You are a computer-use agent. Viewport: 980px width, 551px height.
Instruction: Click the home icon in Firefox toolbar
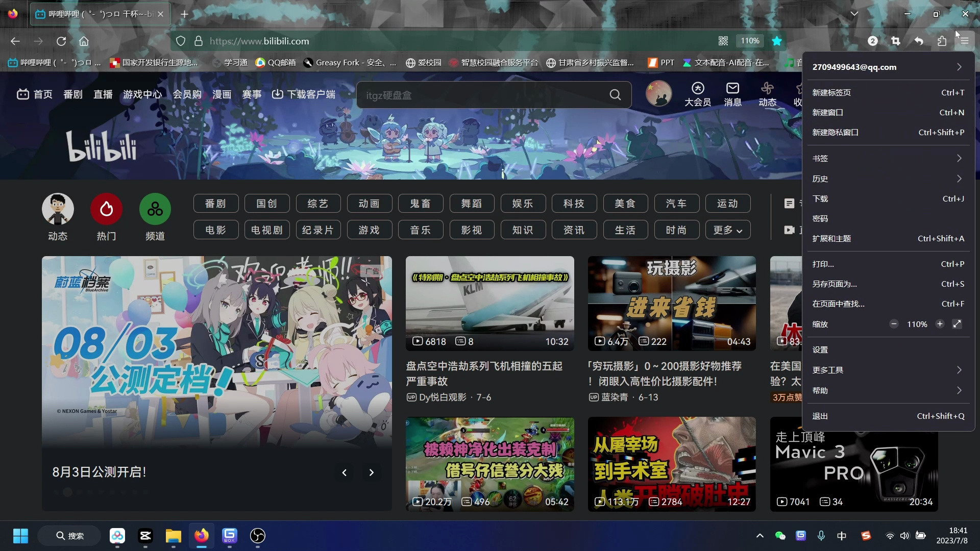click(84, 41)
